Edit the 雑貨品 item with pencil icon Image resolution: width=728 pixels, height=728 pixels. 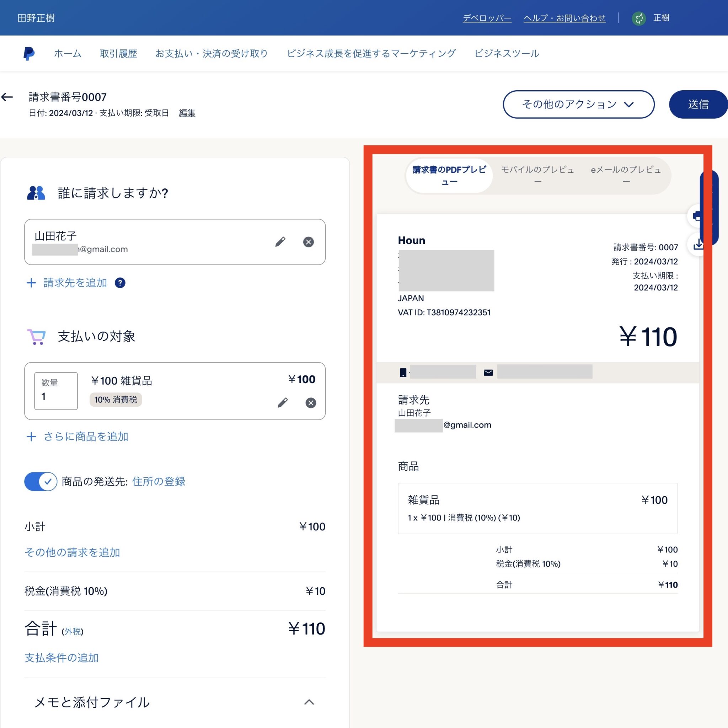coord(283,402)
